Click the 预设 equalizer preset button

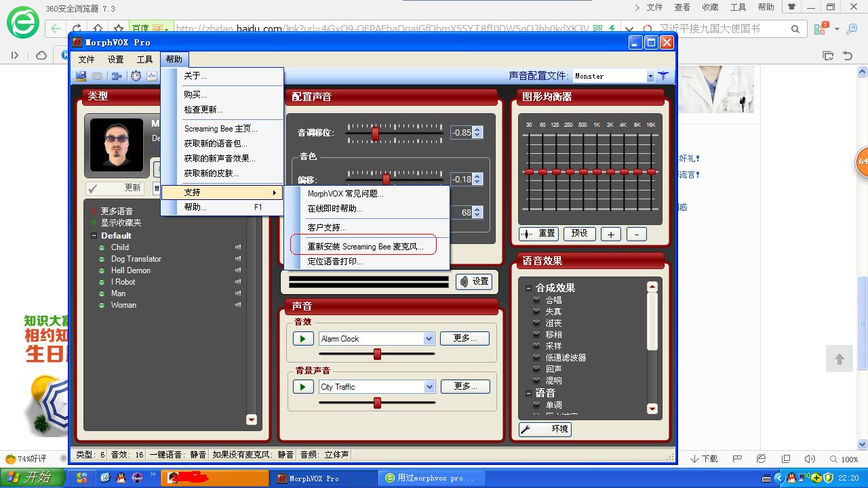tap(579, 234)
